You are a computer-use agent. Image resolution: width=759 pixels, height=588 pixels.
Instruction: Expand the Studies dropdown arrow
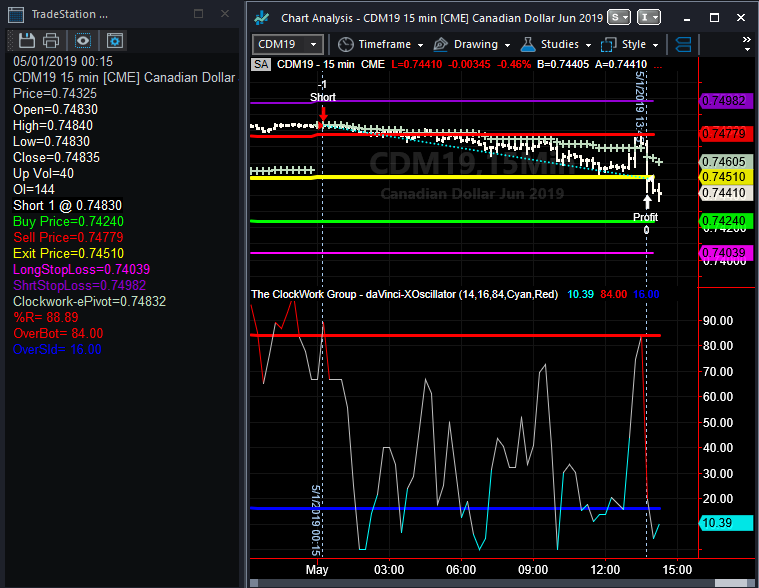click(x=588, y=45)
